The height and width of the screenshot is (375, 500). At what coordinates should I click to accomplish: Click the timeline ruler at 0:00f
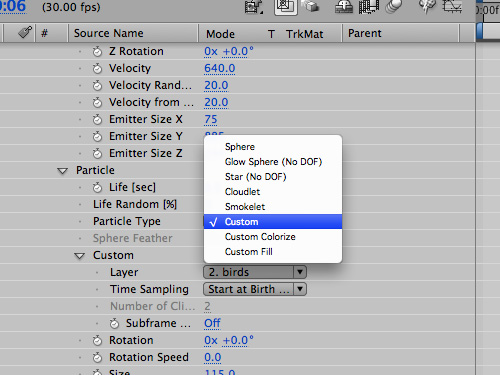point(488,10)
